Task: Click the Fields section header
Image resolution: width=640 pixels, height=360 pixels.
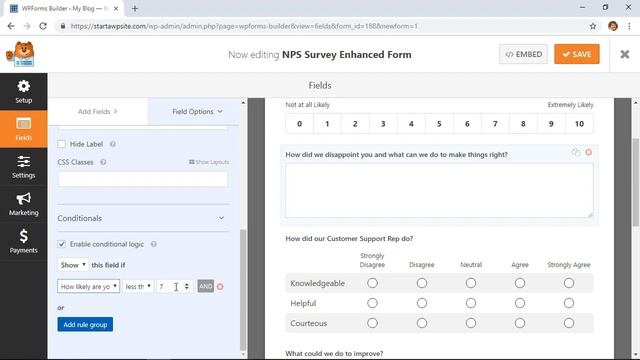Action: 320,85
